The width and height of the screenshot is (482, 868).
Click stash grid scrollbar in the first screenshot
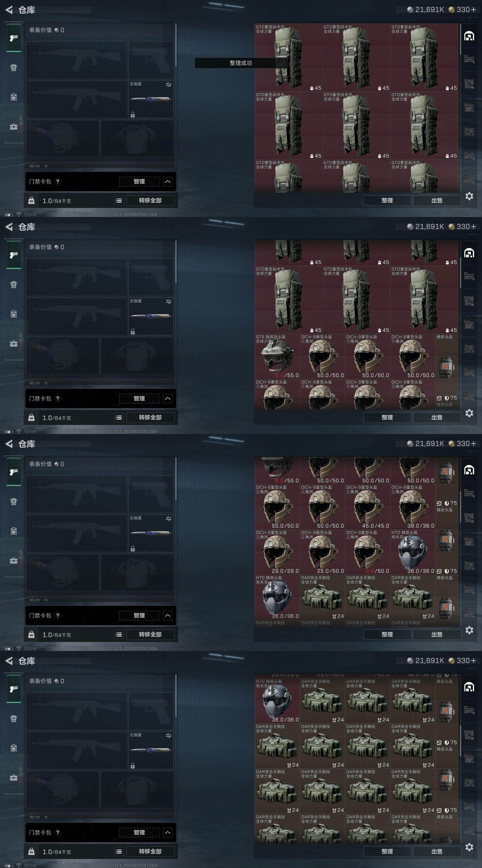pyautogui.click(x=460, y=39)
